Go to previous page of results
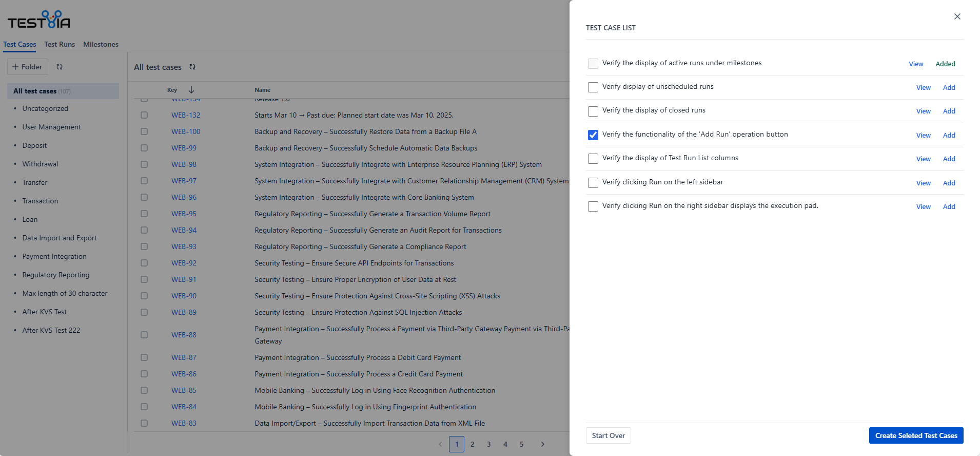 [x=440, y=444]
